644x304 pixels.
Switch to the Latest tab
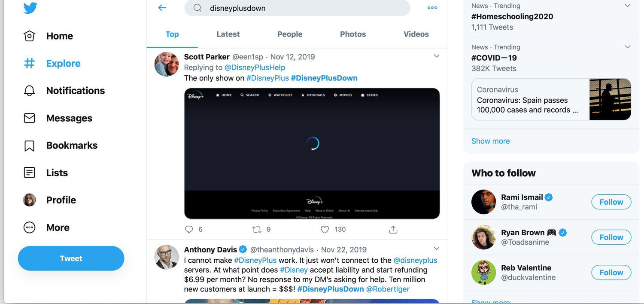pos(228,34)
